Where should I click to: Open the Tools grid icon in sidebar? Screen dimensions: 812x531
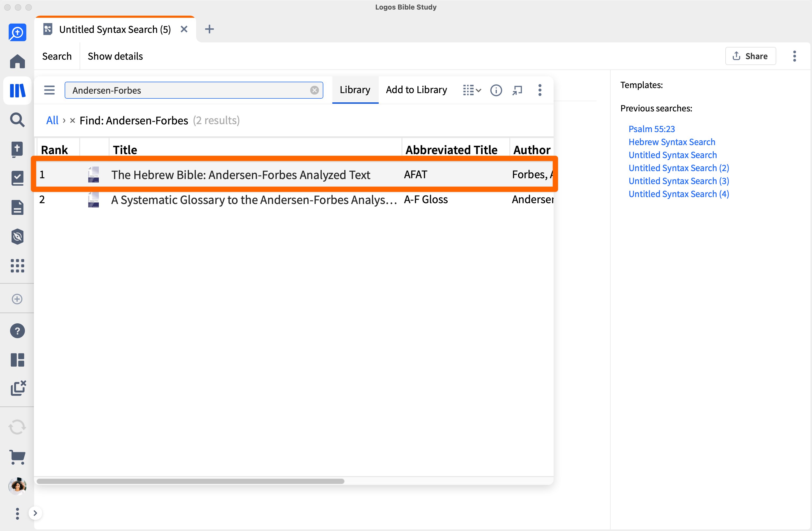click(x=17, y=266)
